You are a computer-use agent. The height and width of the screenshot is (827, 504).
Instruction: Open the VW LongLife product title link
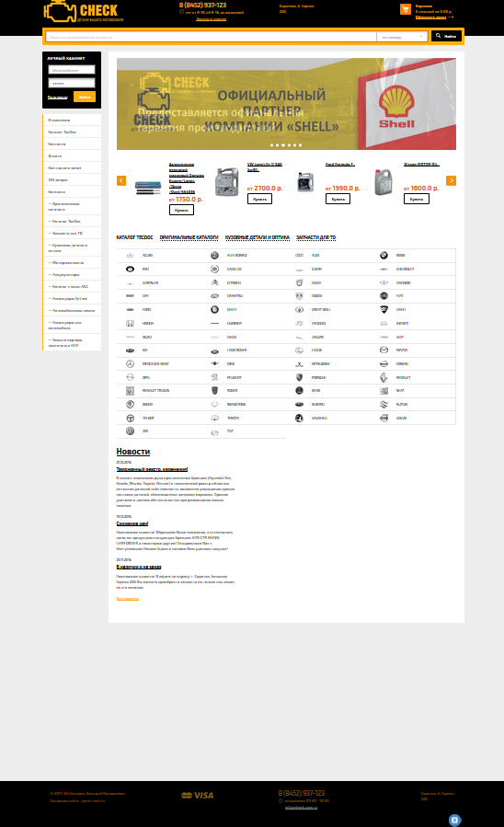(265, 167)
